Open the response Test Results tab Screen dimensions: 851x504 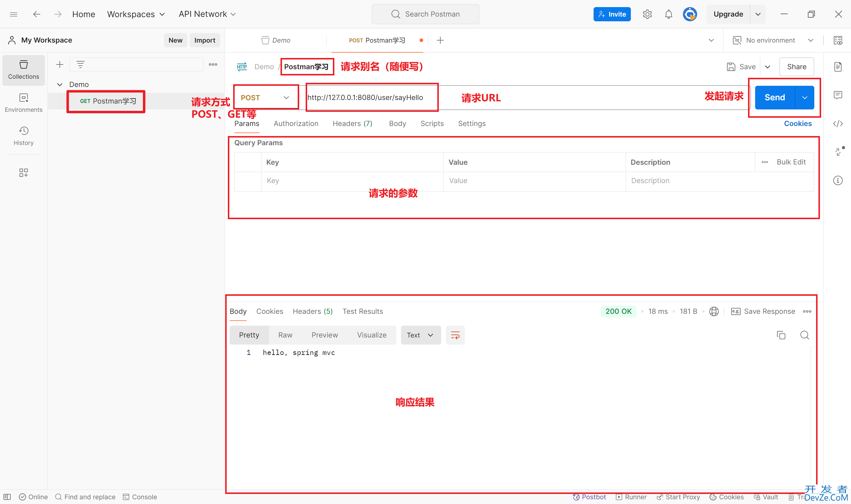(362, 311)
